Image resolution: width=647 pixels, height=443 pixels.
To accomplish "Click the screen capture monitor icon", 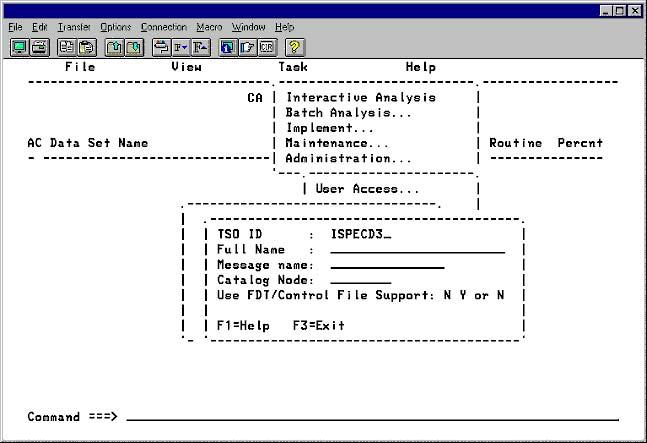I will [x=19, y=47].
